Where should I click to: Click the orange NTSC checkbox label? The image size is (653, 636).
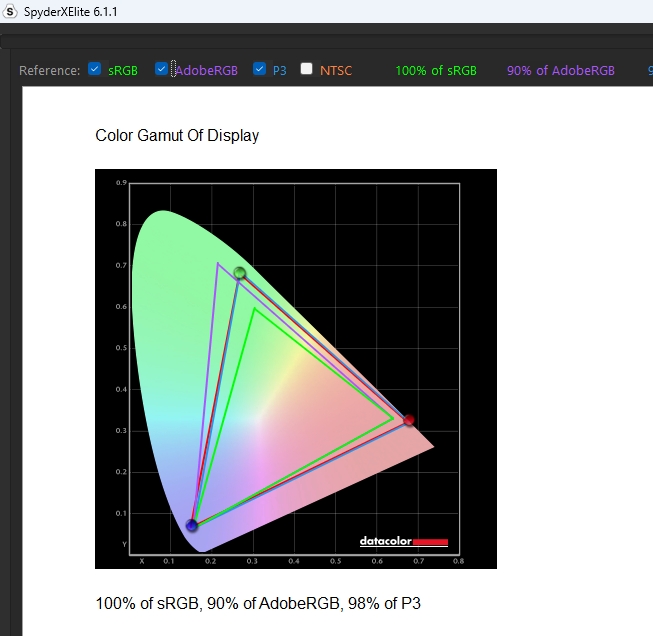(336, 71)
